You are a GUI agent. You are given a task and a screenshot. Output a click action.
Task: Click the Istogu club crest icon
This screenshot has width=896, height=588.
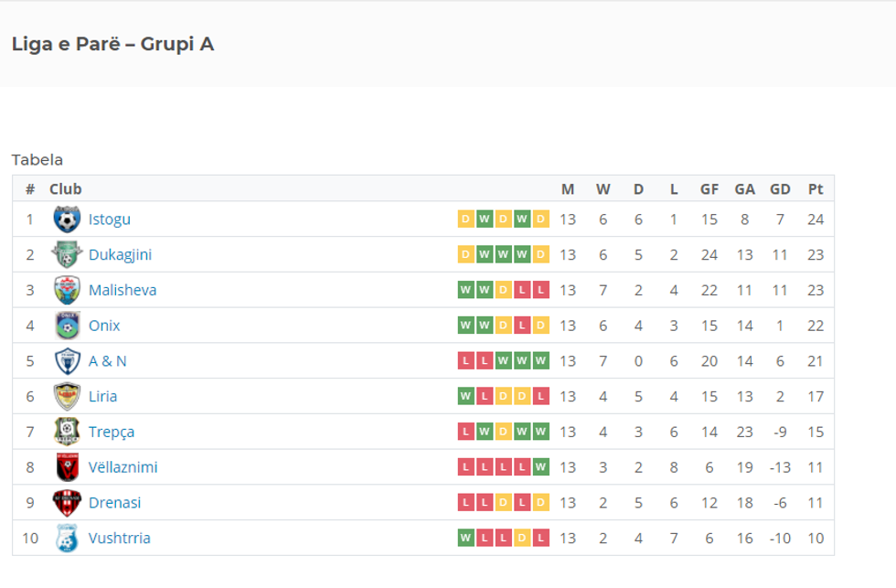67,219
